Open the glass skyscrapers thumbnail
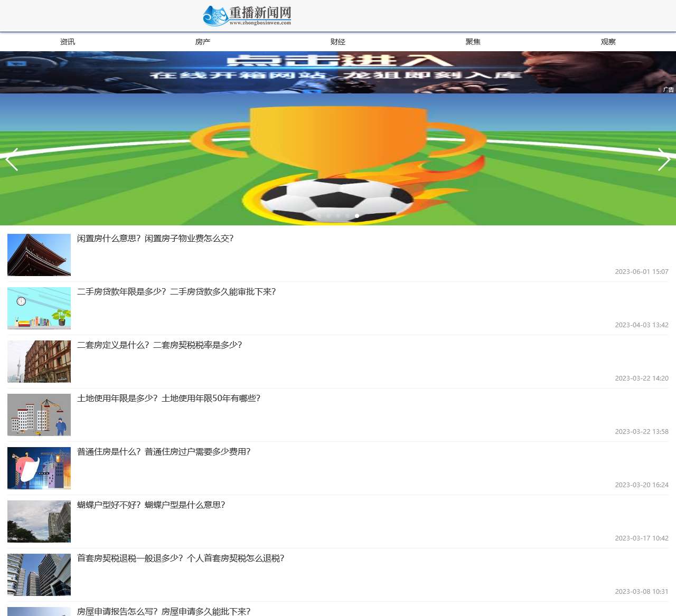 tap(39, 575)
